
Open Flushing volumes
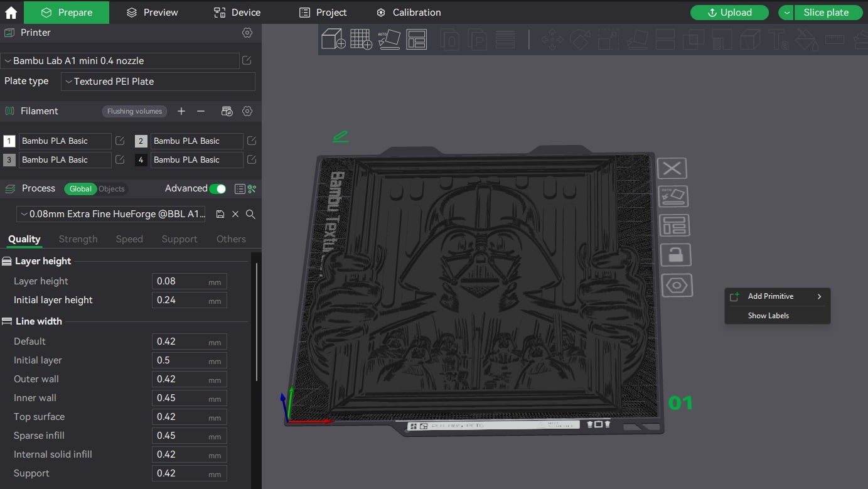coord(134,111)
